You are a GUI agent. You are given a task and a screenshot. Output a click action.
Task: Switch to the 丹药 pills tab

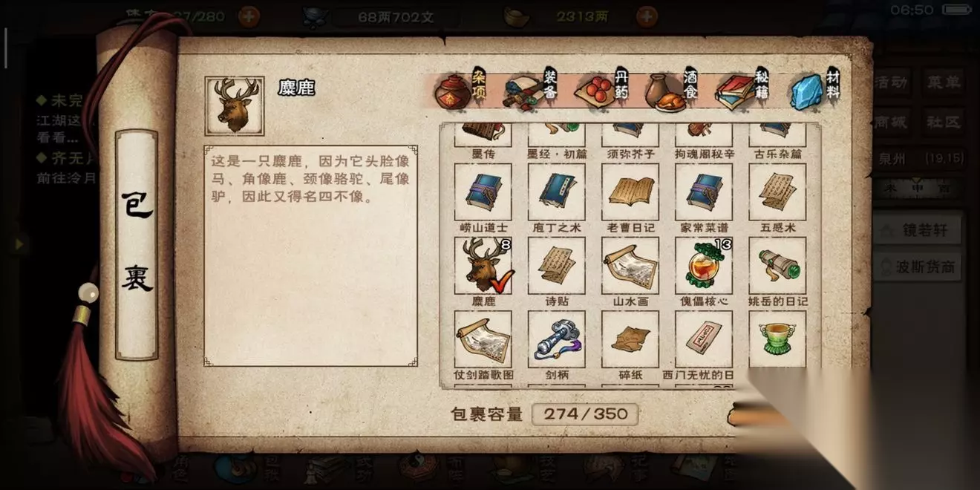click(x=603, y=89)
